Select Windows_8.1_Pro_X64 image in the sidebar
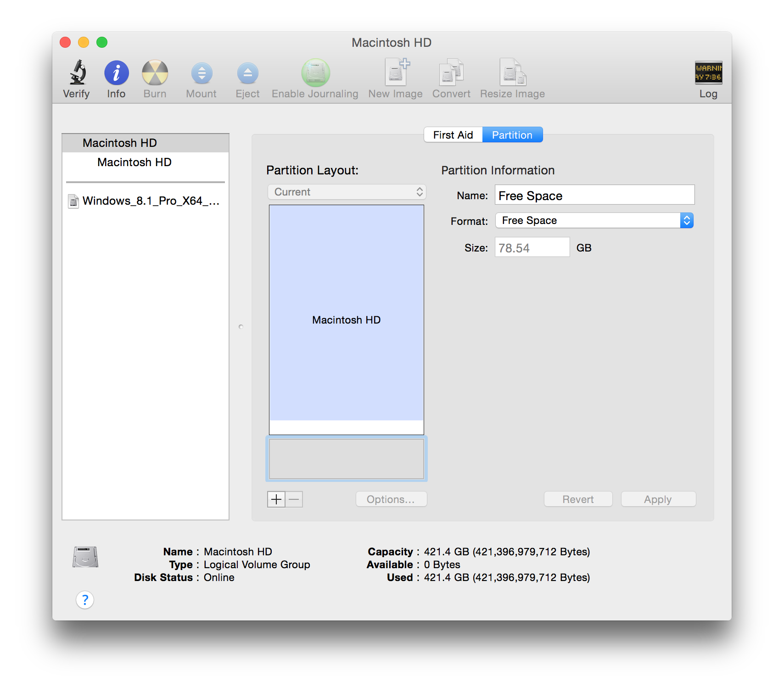Image resolution: width=784 pixels, height=693 pixels. tap(146, 201)
